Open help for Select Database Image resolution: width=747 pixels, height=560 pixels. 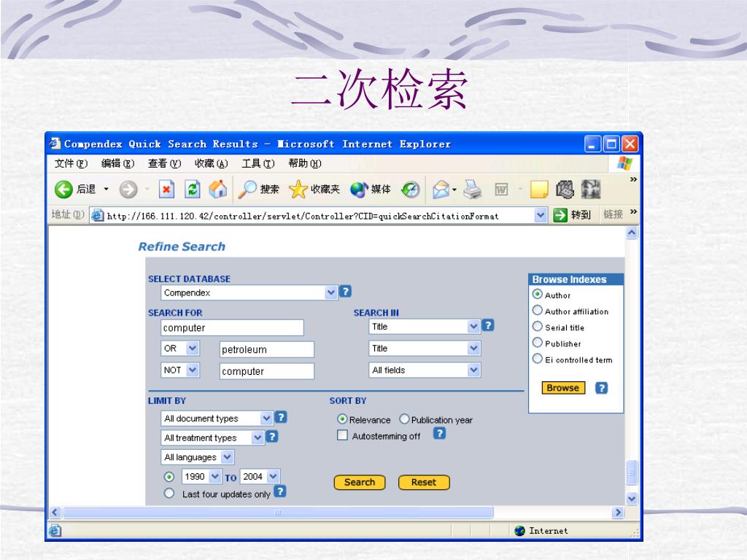[x=345, y=292]
